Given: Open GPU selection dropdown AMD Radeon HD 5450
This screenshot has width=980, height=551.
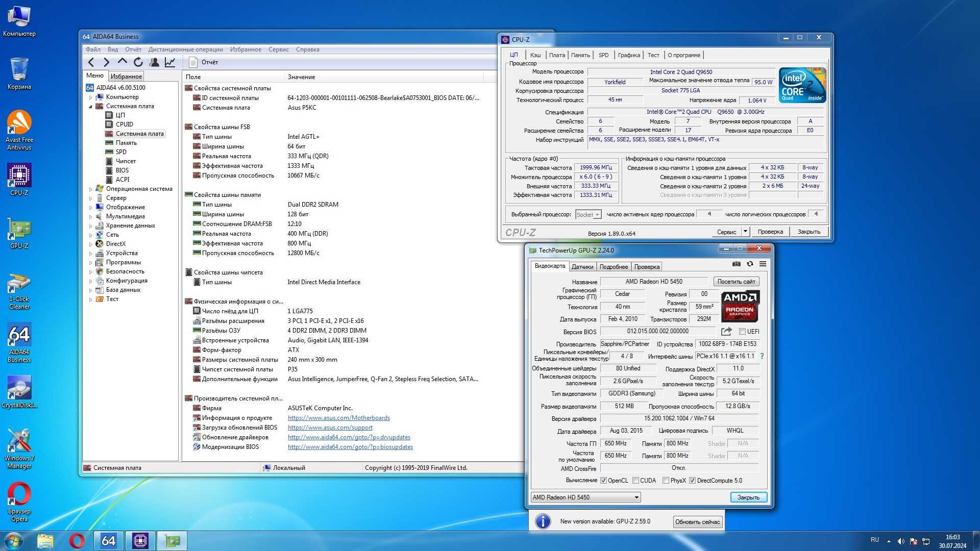Looking at the screenshot, I should click(x=585, y=497).
